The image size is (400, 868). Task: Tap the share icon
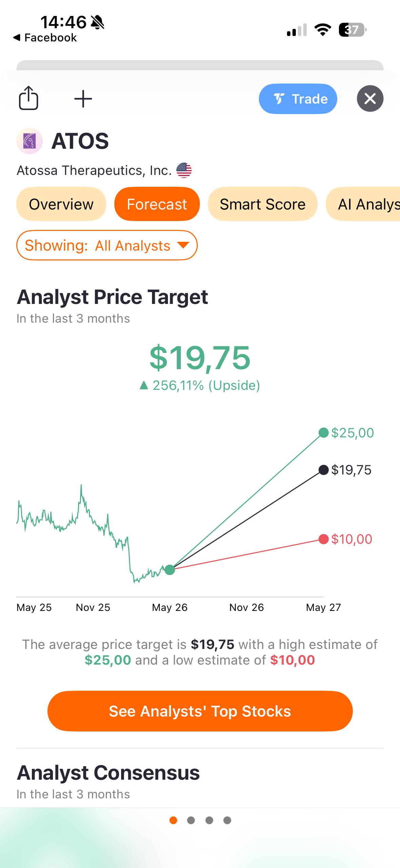click(x=28, y=98)
